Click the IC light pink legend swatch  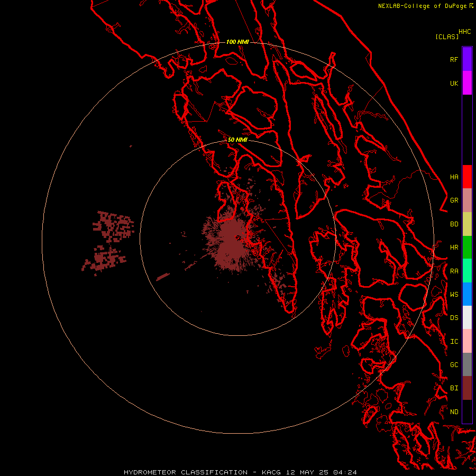click(467, 341)
